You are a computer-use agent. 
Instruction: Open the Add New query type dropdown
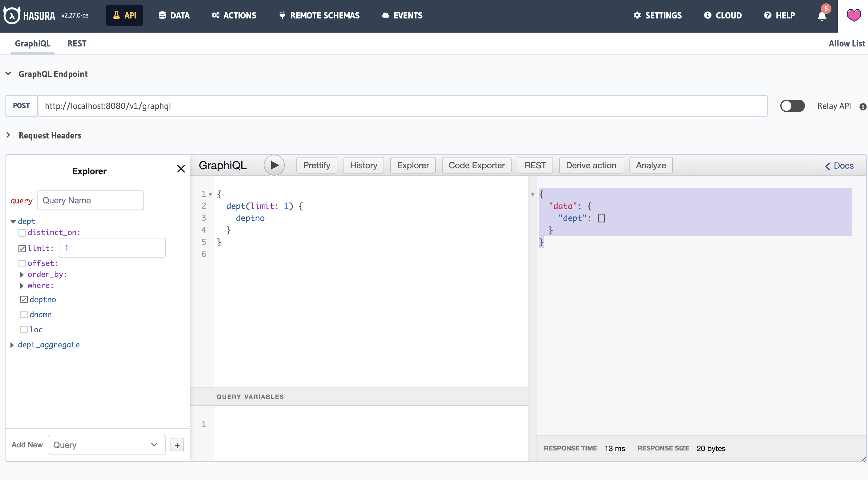pyautogui.click(x=106, y=445)
